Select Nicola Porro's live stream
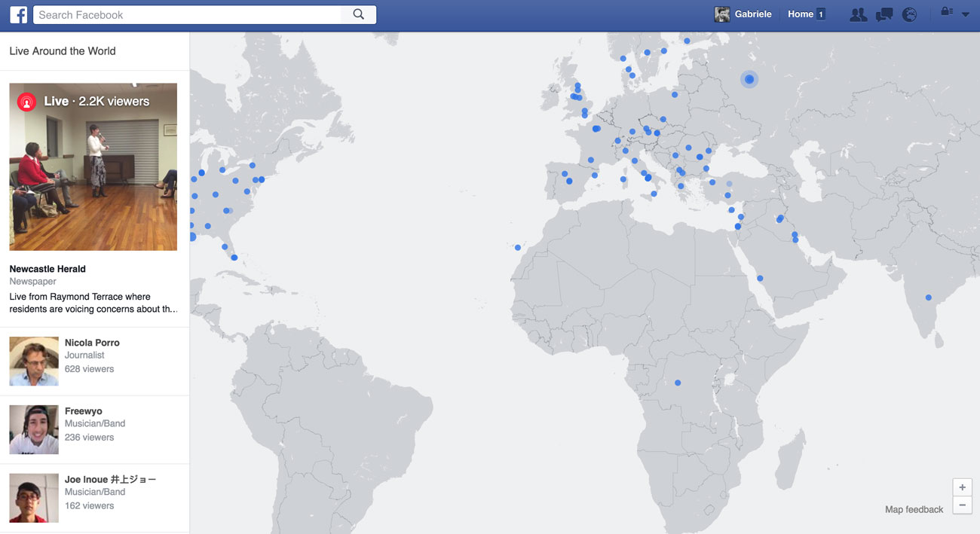980x534 pixels. (92, 343)
